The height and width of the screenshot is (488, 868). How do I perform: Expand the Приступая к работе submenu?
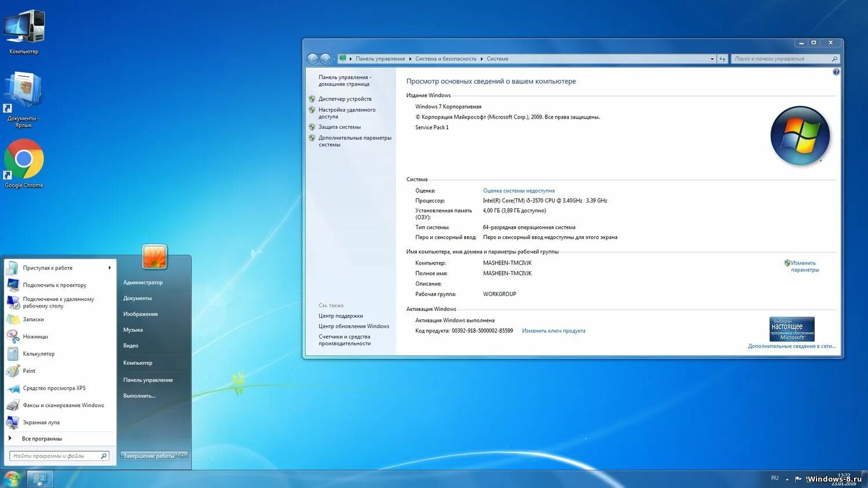(x=109, y=267)
